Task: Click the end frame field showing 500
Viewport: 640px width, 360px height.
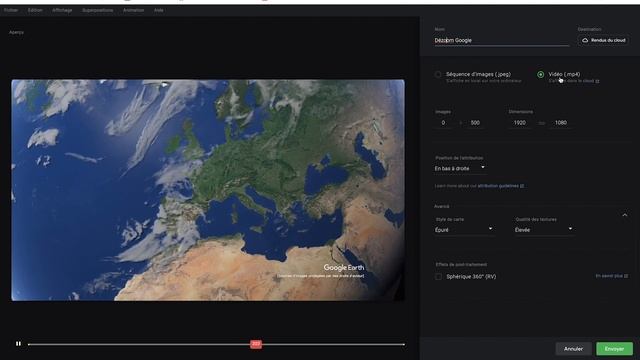Action: [x=475, y=123]
